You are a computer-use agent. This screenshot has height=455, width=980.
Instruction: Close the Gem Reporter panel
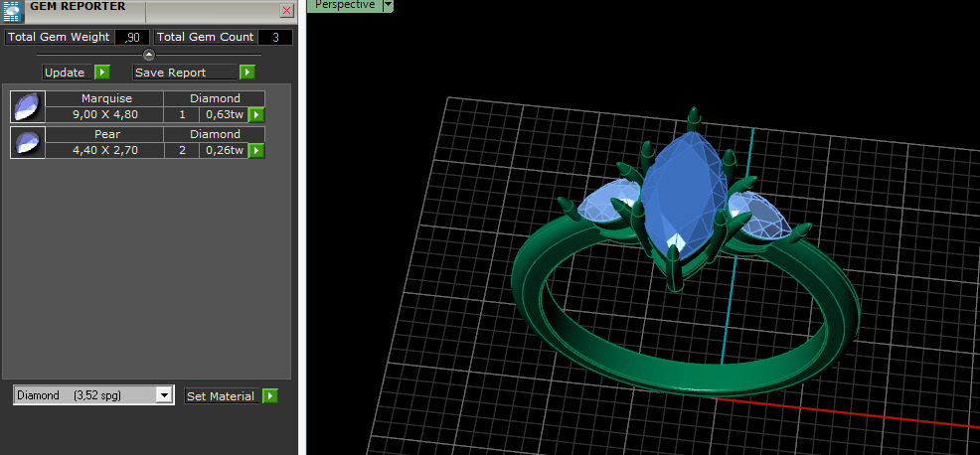(x=287, y=11)
